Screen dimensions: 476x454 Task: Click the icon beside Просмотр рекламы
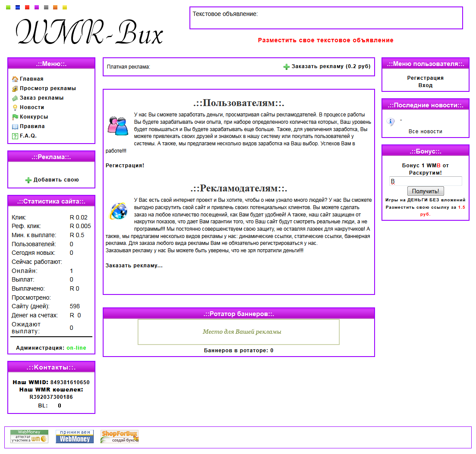click(x=15, y=88)
